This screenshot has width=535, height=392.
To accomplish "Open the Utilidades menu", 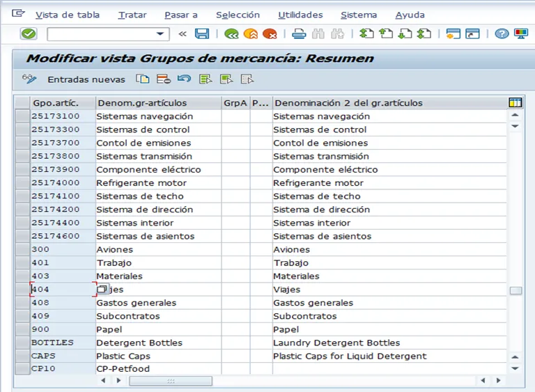I will pos(300,15).
